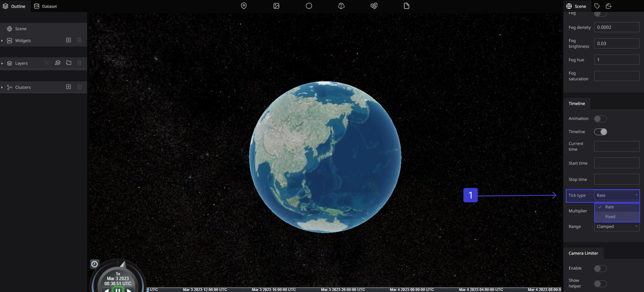The height and width of the screenshot is (292, 644).
Task: Select the Photo overlay image tool
Action: pyautogui.click(x=276, y=6)
